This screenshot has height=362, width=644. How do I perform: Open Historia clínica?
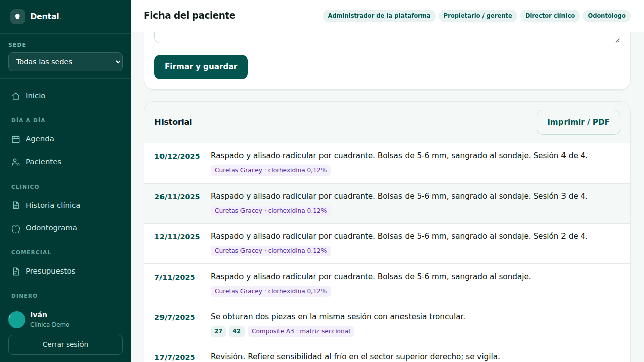pos(65,205)
